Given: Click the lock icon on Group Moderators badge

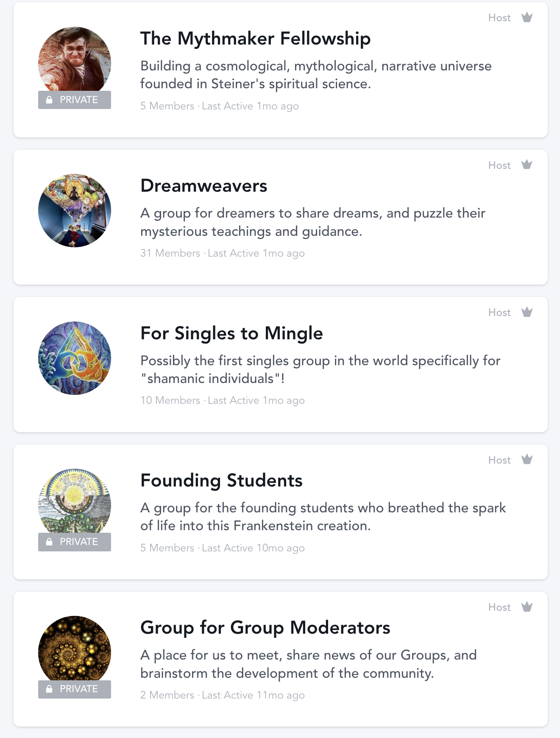Looking at the screenshot, I should tap(49, 689).
